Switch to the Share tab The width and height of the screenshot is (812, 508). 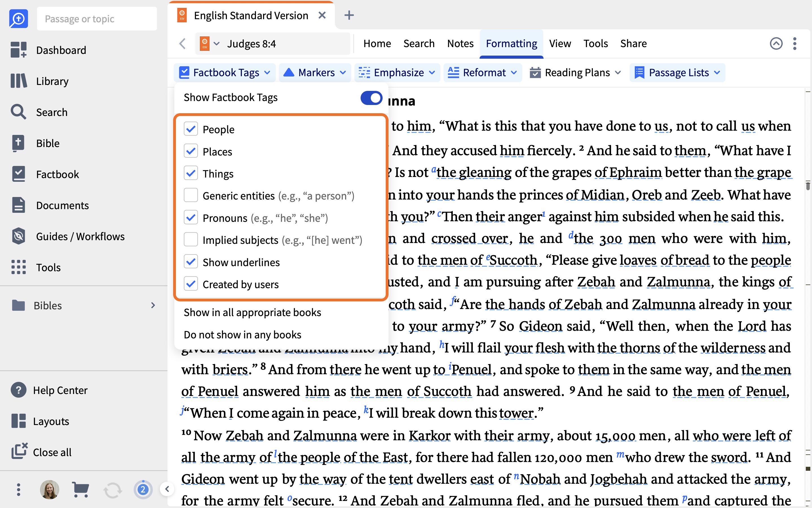click(x=634, y=43)
